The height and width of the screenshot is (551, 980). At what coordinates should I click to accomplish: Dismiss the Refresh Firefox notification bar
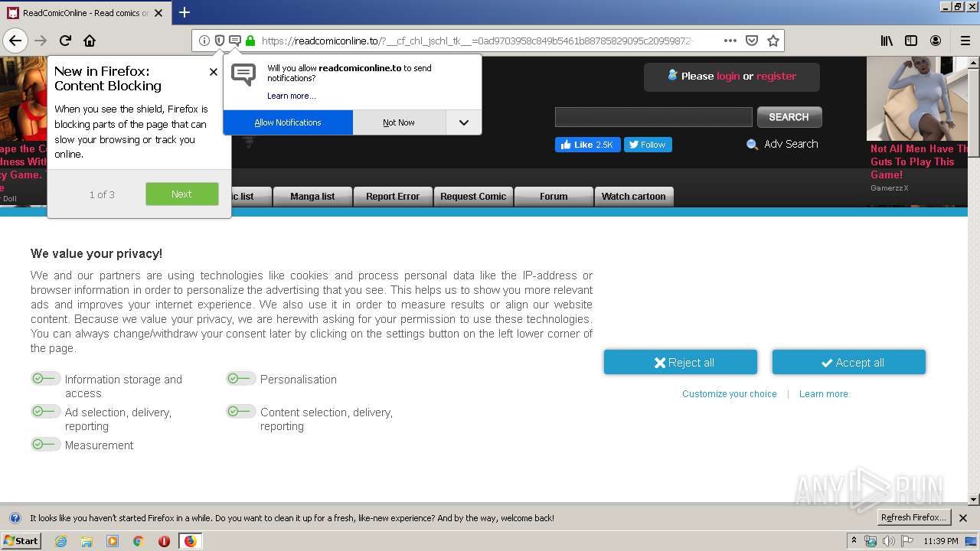point(963,518)
